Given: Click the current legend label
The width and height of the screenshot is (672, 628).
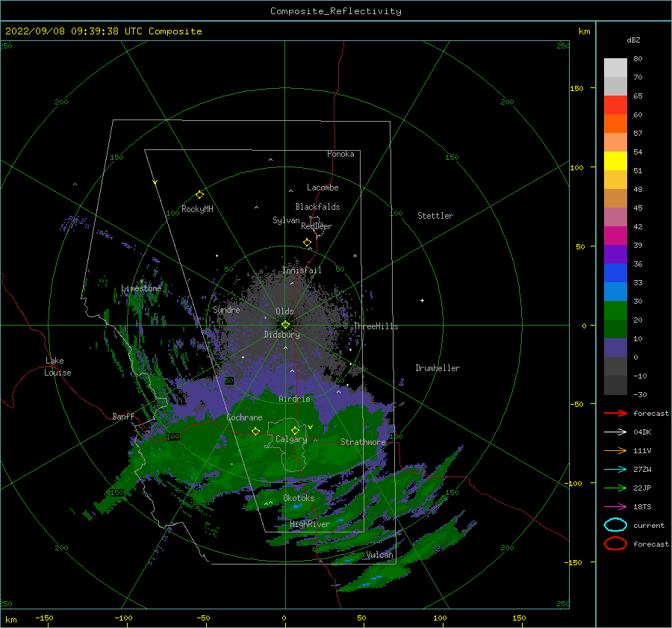Looking at the screenshot, I should point(649,526).
